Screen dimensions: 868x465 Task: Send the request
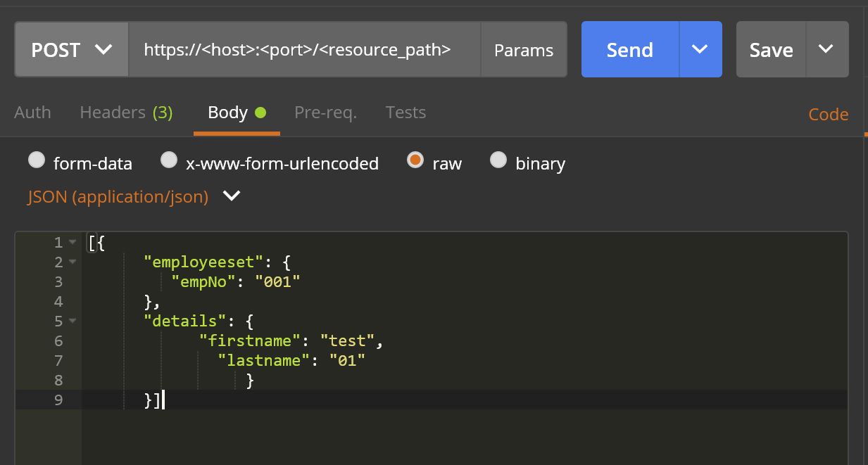630,50
